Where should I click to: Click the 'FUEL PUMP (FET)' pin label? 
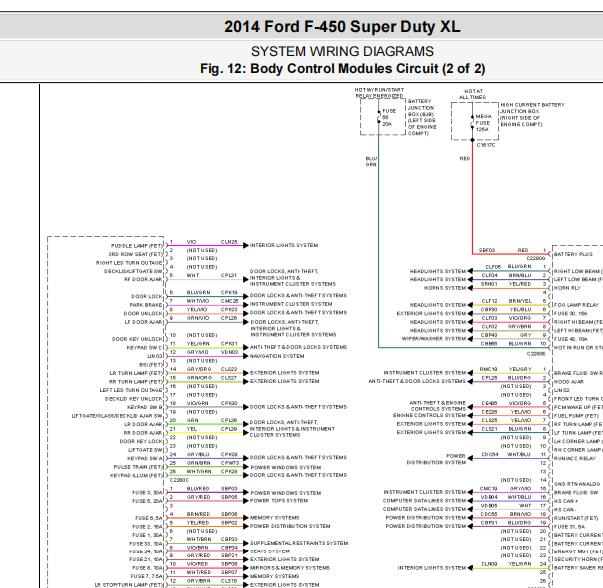pyautogui.click(x=576, y=416)
